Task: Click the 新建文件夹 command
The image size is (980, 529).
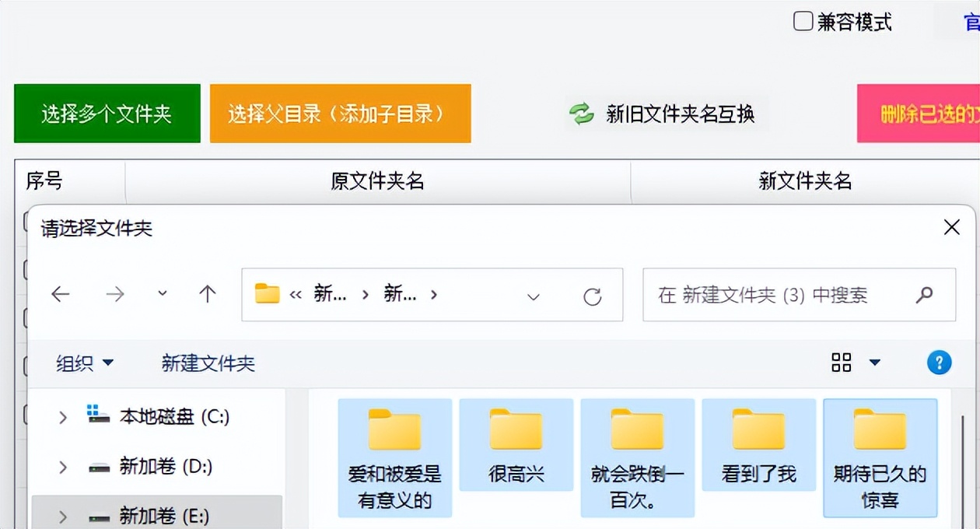Action: pos(206,363)
